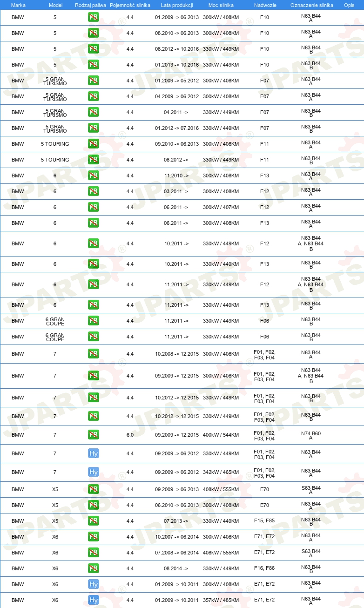Click the Pojemność silnika column header
Viewport: 364px width, 608px height.
(130, 5)
